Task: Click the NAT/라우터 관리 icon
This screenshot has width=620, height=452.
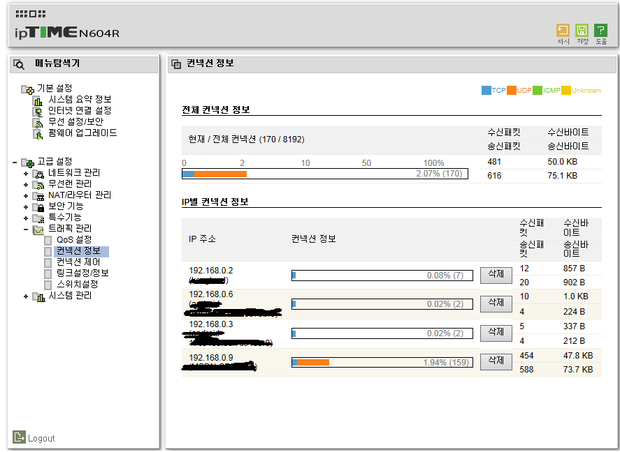Action: 38,196
